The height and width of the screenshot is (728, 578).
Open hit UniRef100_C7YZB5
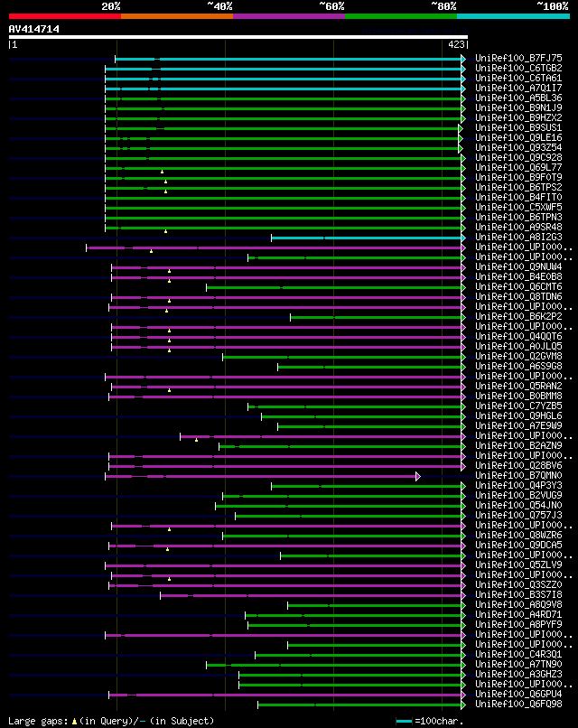point(518,406)
